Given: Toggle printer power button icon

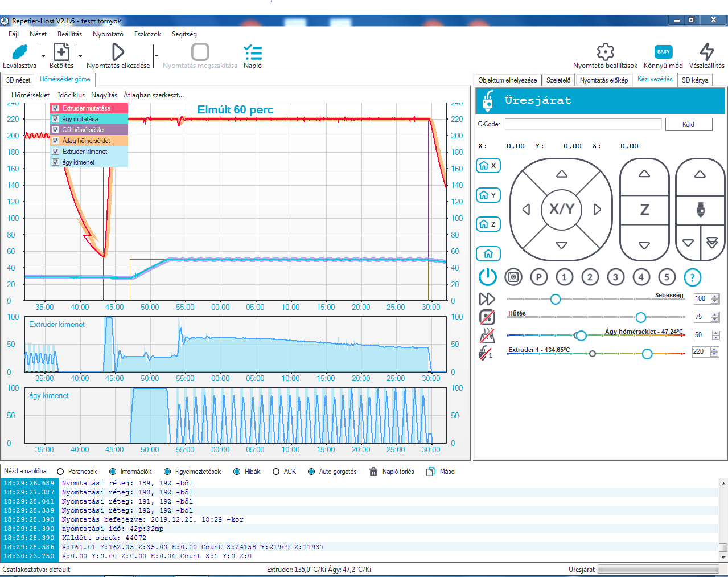Looking at the screenshot, I should click(487, 277).
